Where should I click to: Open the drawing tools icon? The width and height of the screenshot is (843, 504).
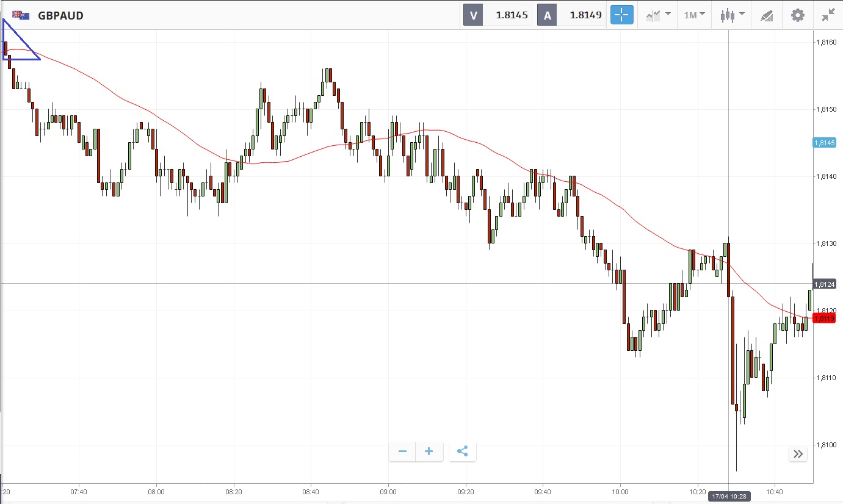coord(767,15)
